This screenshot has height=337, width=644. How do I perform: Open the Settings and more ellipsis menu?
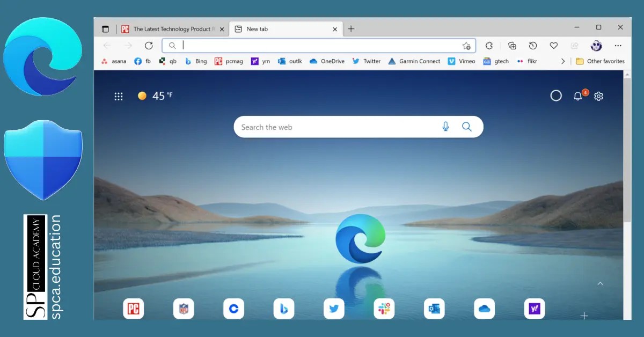[618, 46]
